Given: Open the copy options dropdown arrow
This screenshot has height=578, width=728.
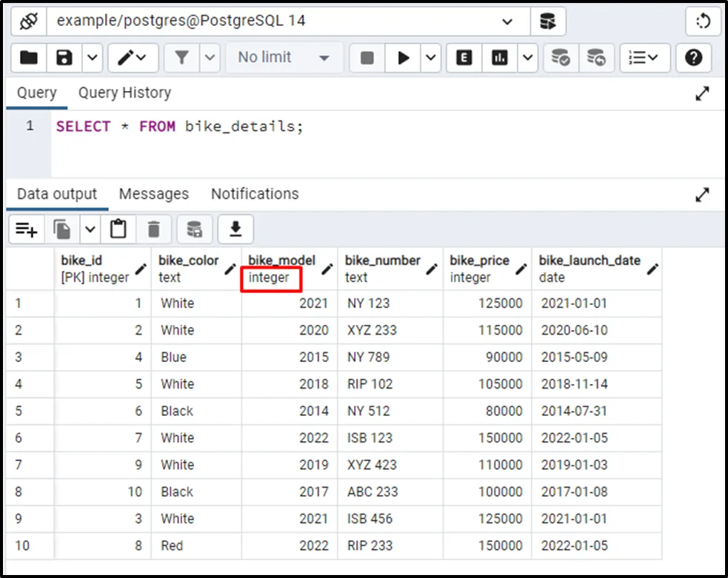Looking at the screenshot, I should (x=90, y=229).
